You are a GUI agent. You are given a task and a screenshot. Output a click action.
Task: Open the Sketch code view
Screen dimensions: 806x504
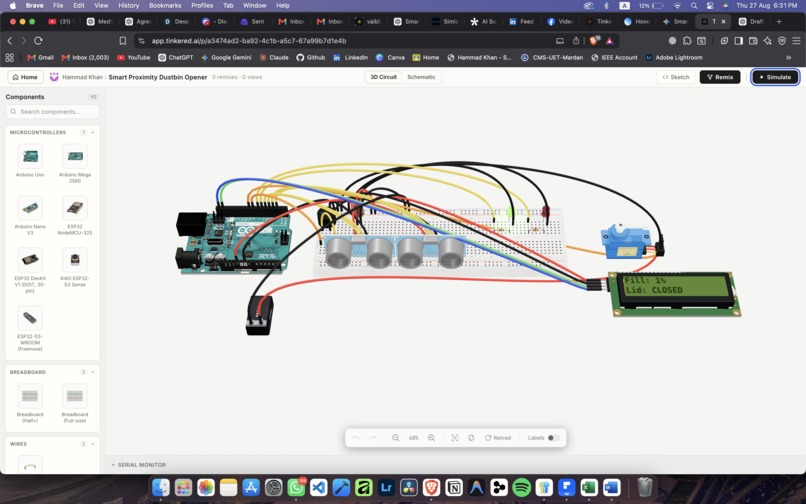[675, 77]
